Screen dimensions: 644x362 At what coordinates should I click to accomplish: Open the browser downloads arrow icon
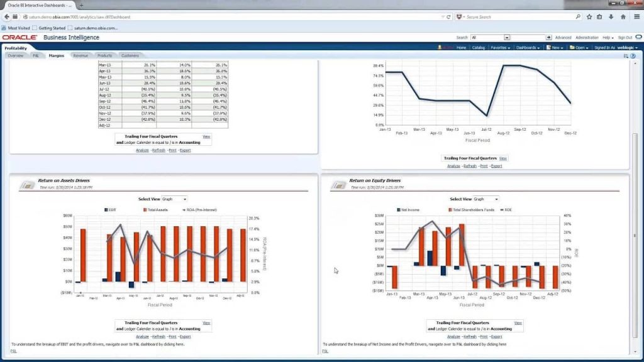(611, 17)
